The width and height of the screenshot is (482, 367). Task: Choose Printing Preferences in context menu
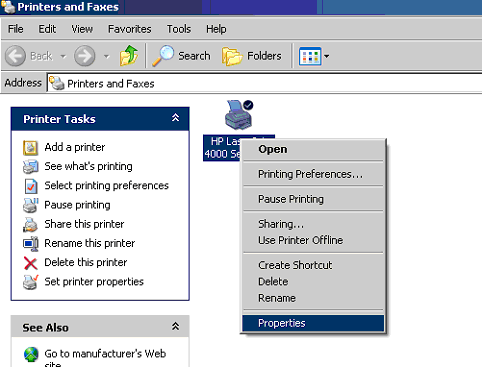[313, 174]
